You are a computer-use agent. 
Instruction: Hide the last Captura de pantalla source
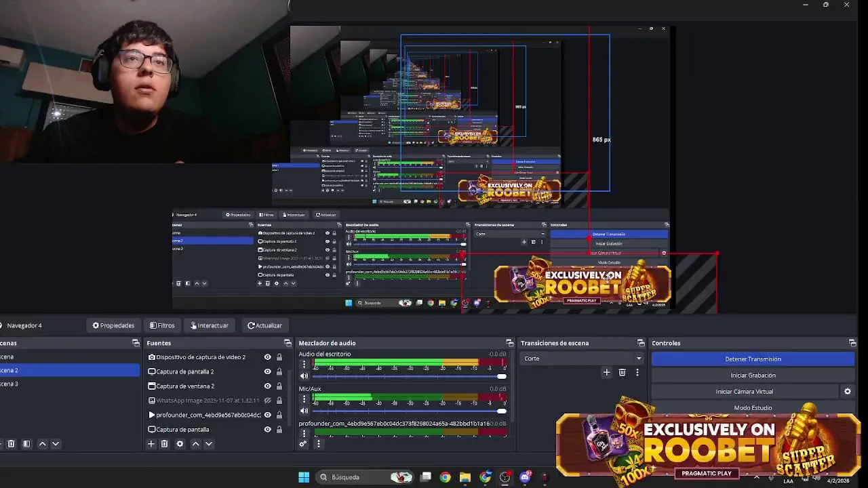pyautogui.click(x=267, y=429)
